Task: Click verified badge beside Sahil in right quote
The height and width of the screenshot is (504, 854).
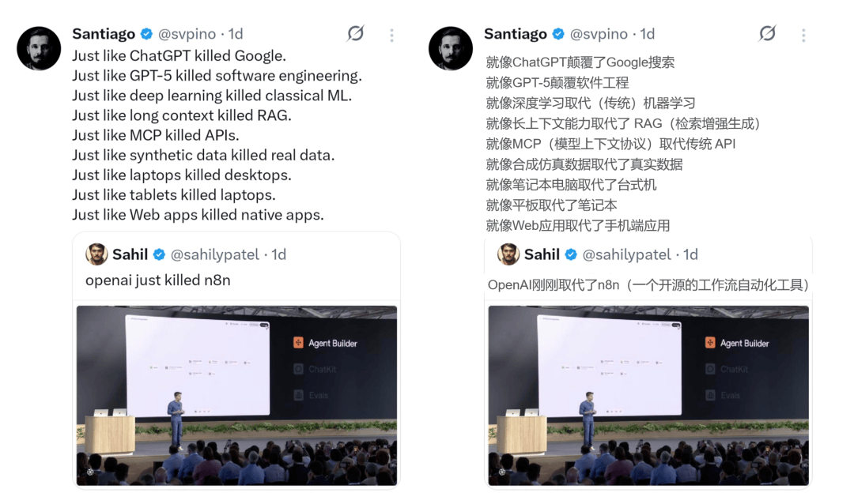Action: click(571, 254)
